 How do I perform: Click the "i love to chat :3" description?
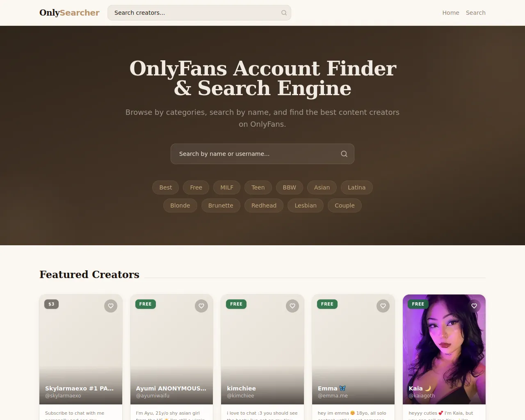tap(262, 415)
